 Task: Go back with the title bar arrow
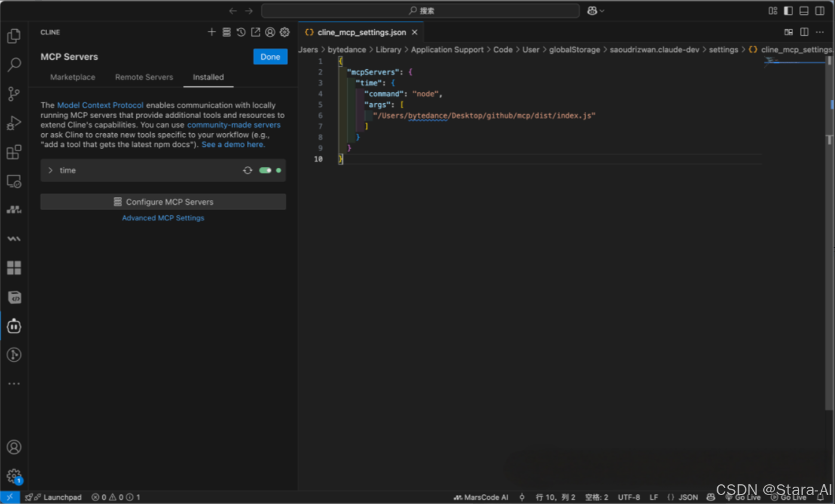(x=233, y=11)
